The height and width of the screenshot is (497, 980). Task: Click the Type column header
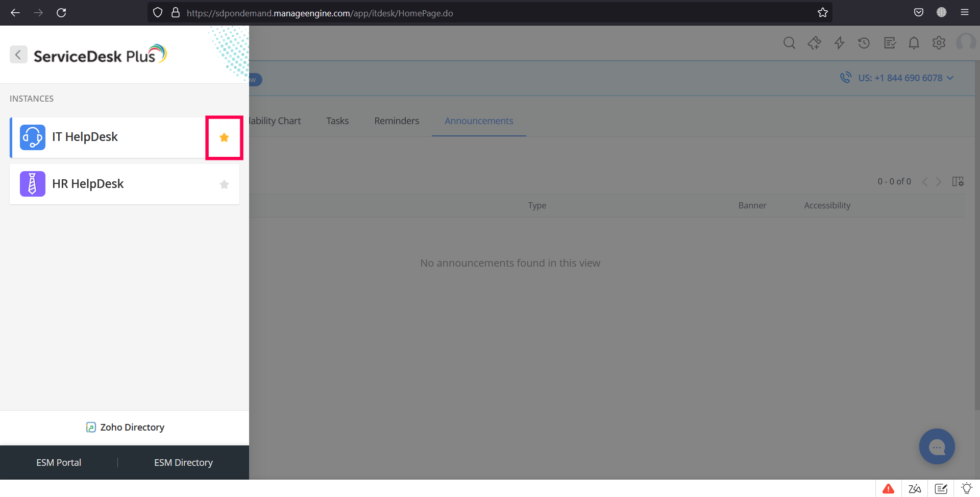click(x=537, y=205)
